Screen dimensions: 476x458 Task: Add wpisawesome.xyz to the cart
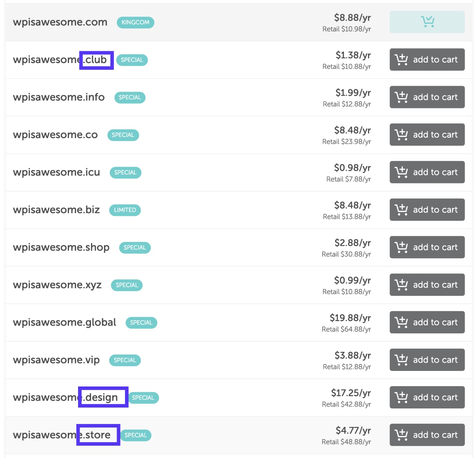click(427, 285)
